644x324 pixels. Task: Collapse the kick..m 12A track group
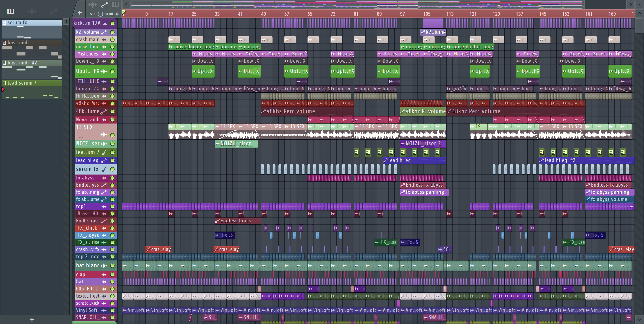click(105, 23)
